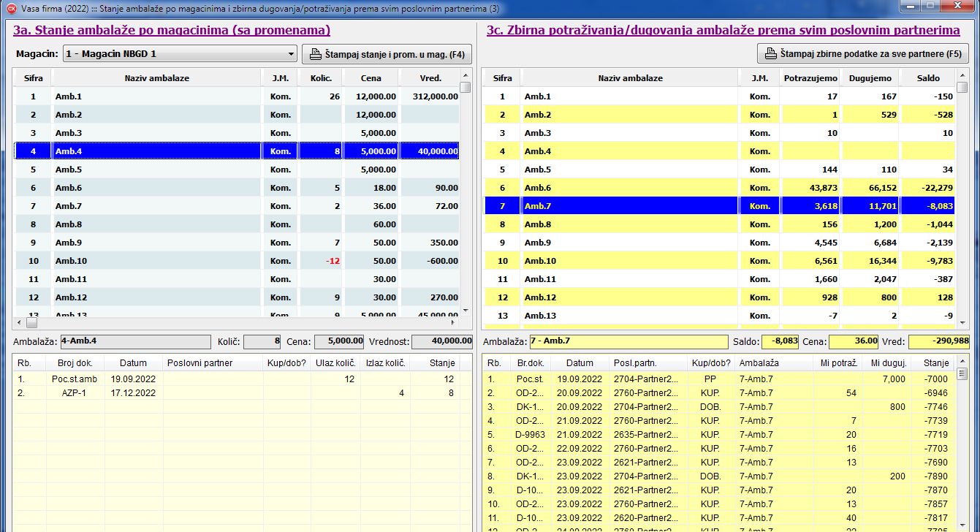
Task: Click printer icon on F5 print button
Action: pyautogui.click(x=770, y=54)
